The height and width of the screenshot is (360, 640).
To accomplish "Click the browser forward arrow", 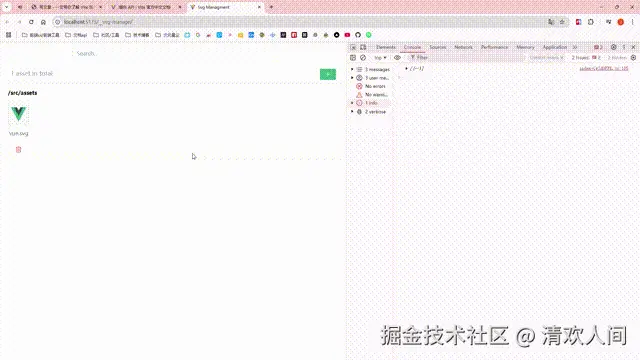I will pyautogui.click(x=19, y=22).
